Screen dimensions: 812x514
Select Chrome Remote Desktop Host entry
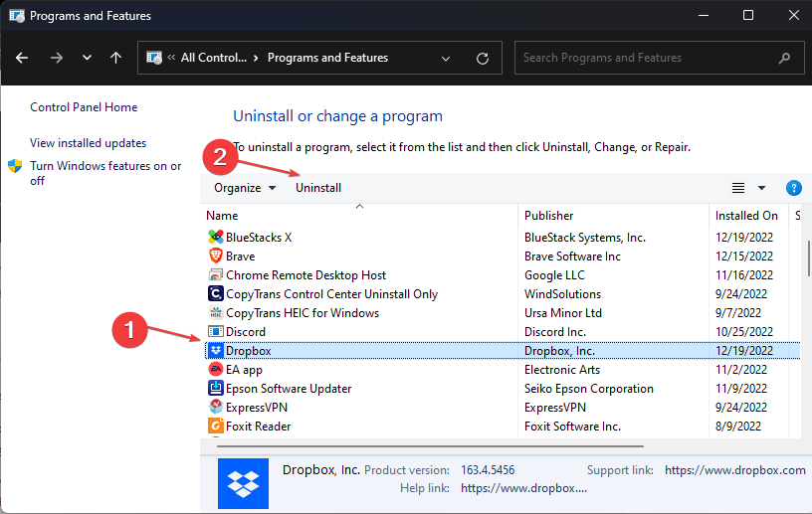coord(306,274)
